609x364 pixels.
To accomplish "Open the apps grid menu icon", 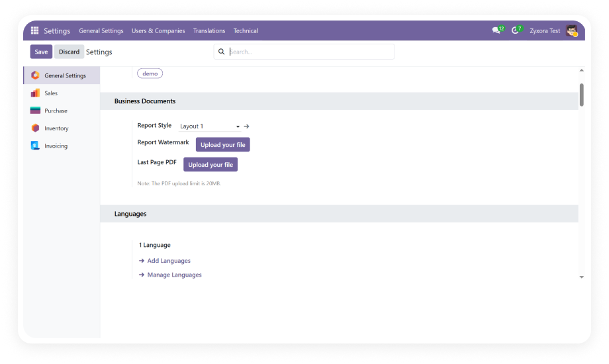I will [x=34, y=30].
